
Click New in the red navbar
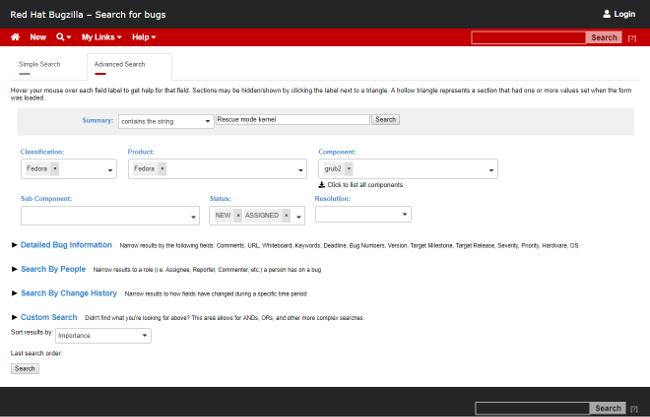(x=38, y=37)
